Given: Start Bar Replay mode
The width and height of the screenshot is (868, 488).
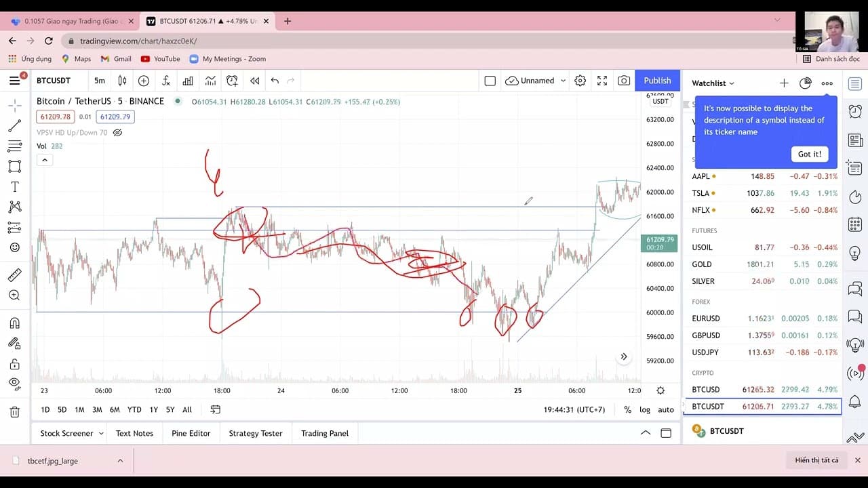Looking at the screenshot, I should click(254, 81).
